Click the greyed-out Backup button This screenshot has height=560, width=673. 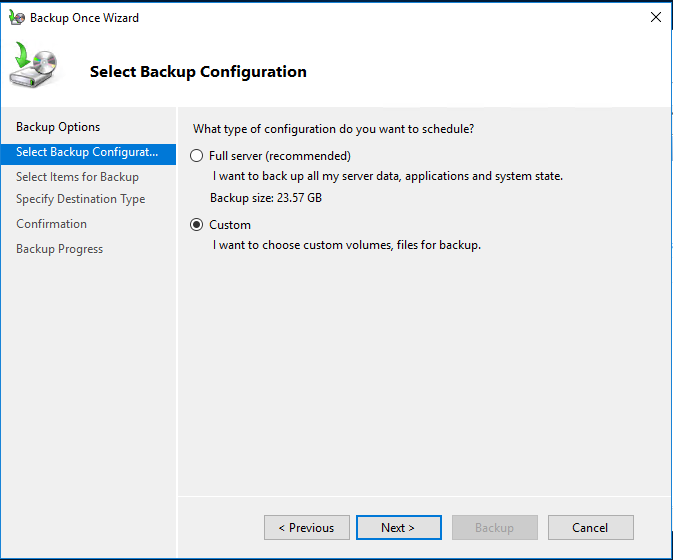pos(494,527)
